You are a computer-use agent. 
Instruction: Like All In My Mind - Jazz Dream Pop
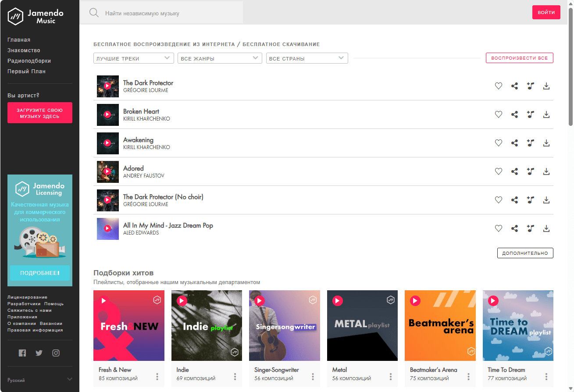[498, 228]
